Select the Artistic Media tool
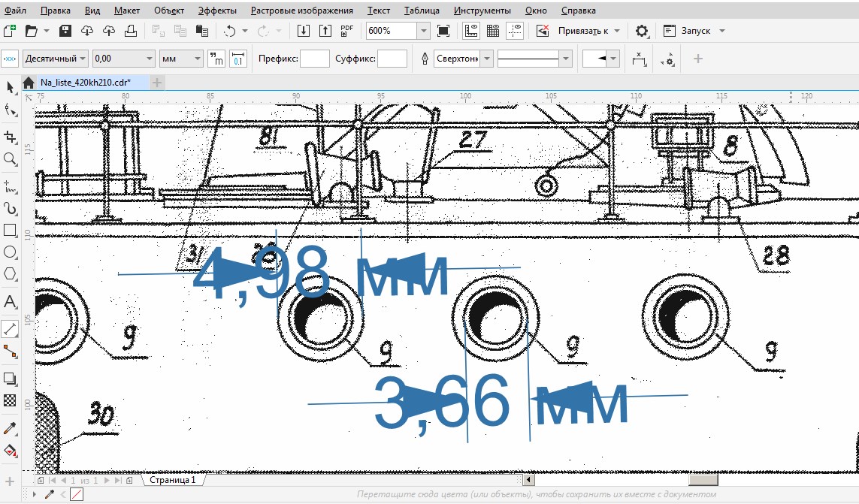This screenshot has height=504, width=859. 10,209
